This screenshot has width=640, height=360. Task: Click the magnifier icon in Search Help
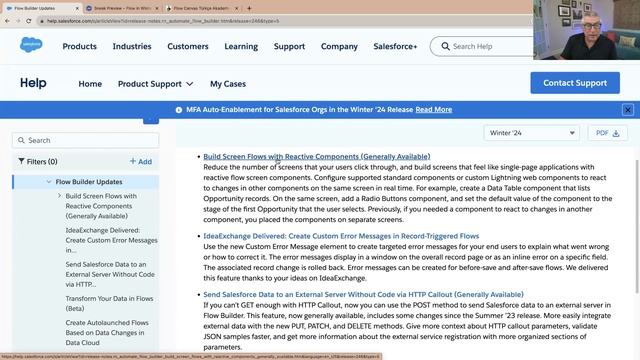[445, 47]
